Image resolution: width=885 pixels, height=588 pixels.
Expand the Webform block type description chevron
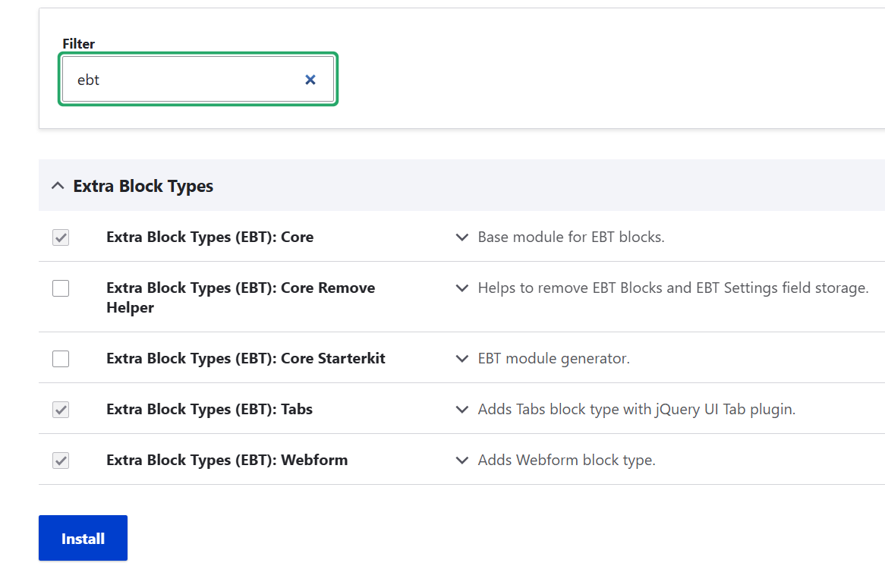click(x=461, y=460)
